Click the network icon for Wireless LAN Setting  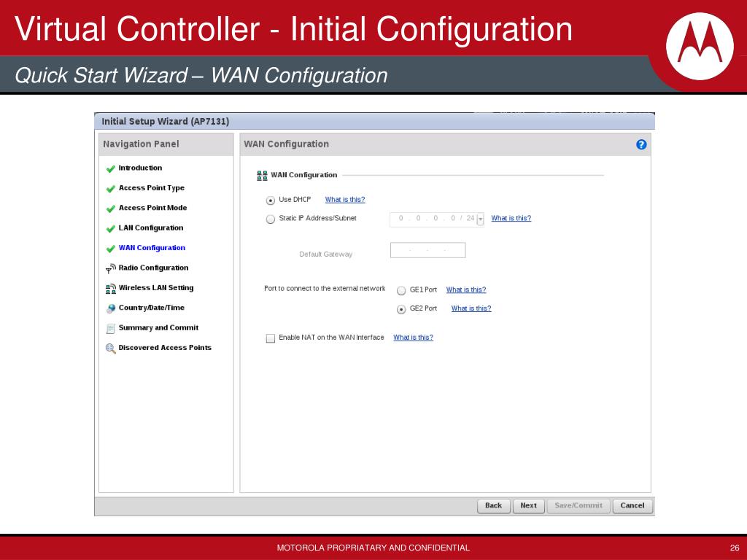tap(111, 289)
